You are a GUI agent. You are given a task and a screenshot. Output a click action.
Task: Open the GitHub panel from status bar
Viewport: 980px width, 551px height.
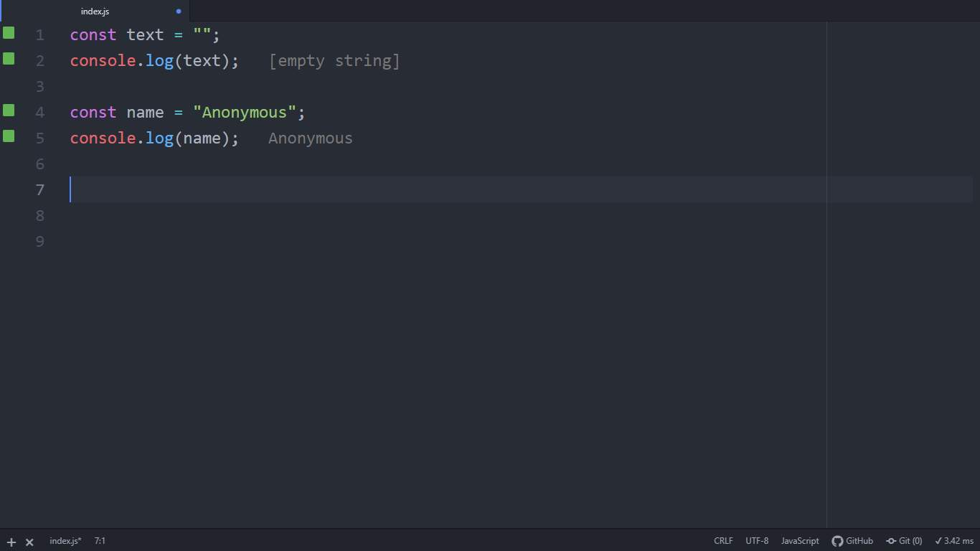[852, 541]
